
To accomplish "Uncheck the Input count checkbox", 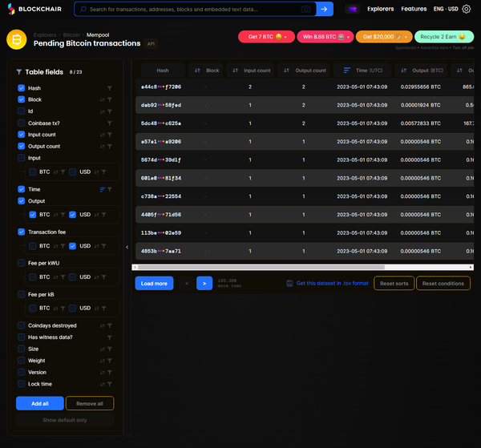I will pos(21,135).
